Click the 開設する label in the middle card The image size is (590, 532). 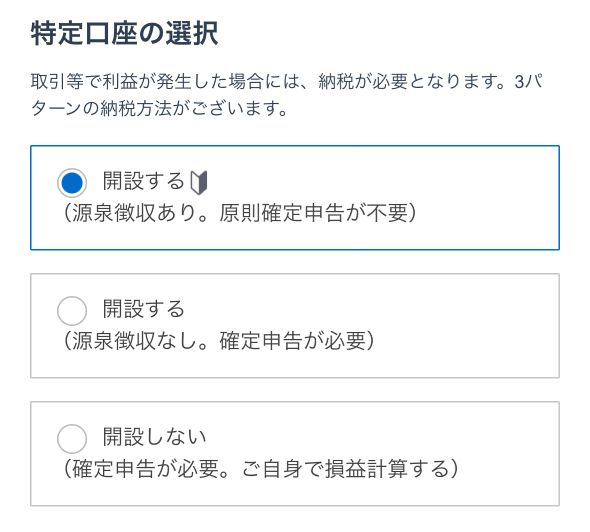point(144,309)
